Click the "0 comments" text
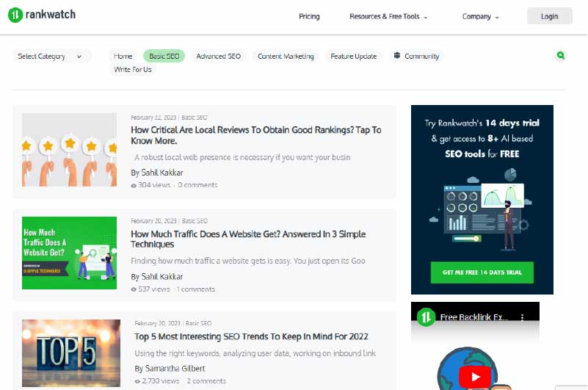Image resolution: width=588 pixels, height=390 pixels. (197, 185)
